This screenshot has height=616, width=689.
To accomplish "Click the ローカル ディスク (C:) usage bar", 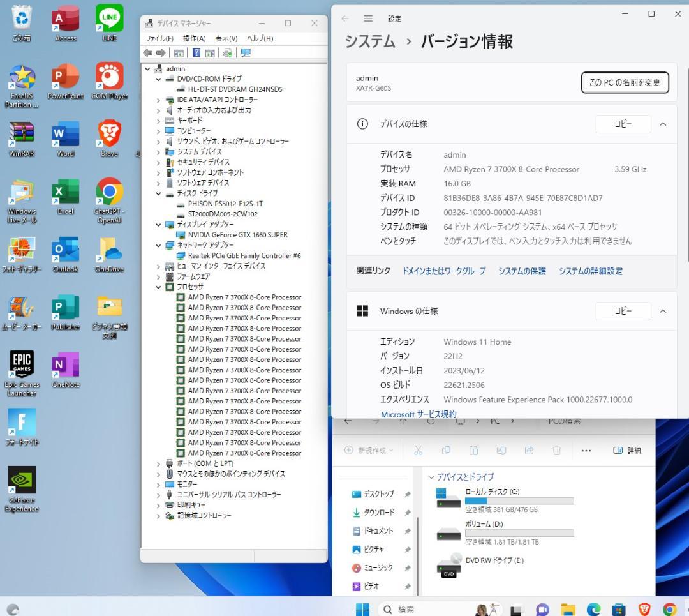I will (519, 501).
